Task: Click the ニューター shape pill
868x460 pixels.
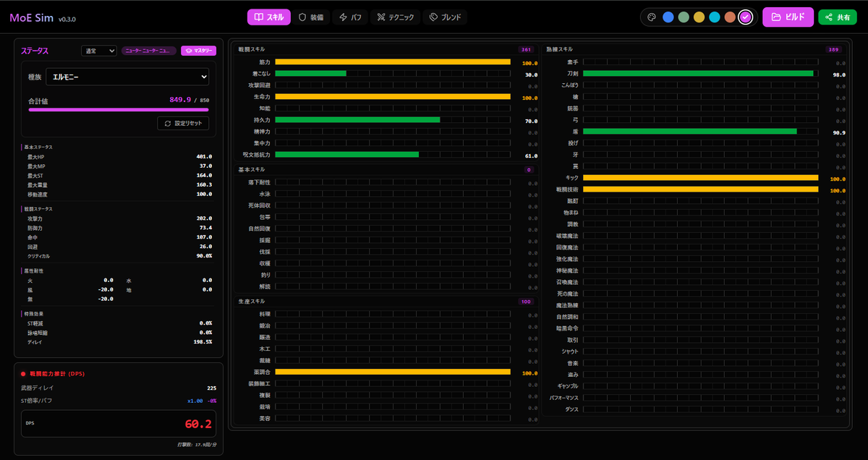Action: [x=150, y=51]
